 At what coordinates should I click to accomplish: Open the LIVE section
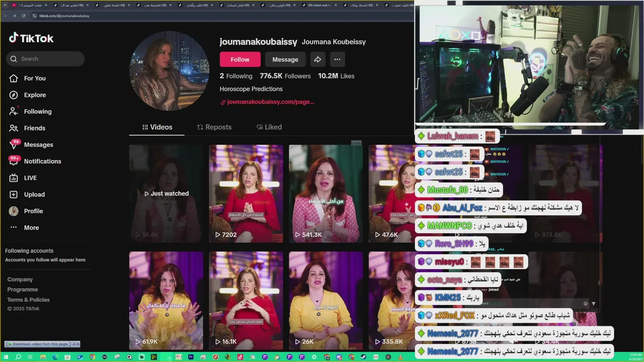click(x=30, y=178)
